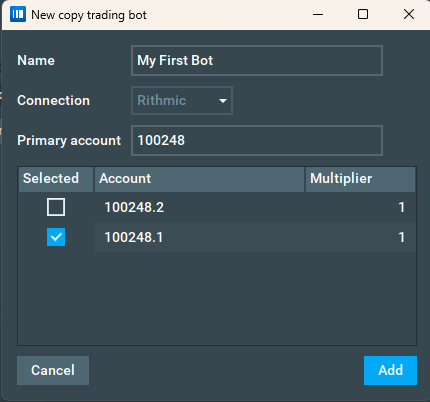
Task: Select the 100248.1 account row
Action: tap(217, 237)
